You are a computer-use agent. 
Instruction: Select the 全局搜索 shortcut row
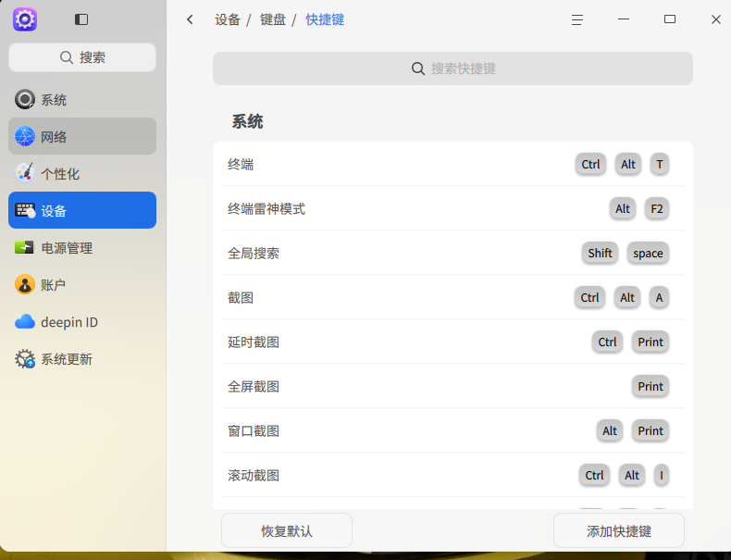[x=452, y=253]
